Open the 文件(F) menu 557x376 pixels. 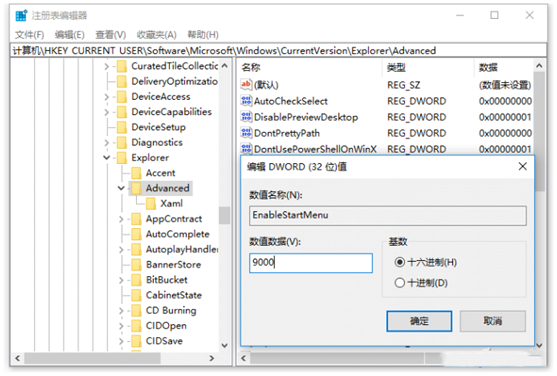pyautogui.click(x=29, y=35)
